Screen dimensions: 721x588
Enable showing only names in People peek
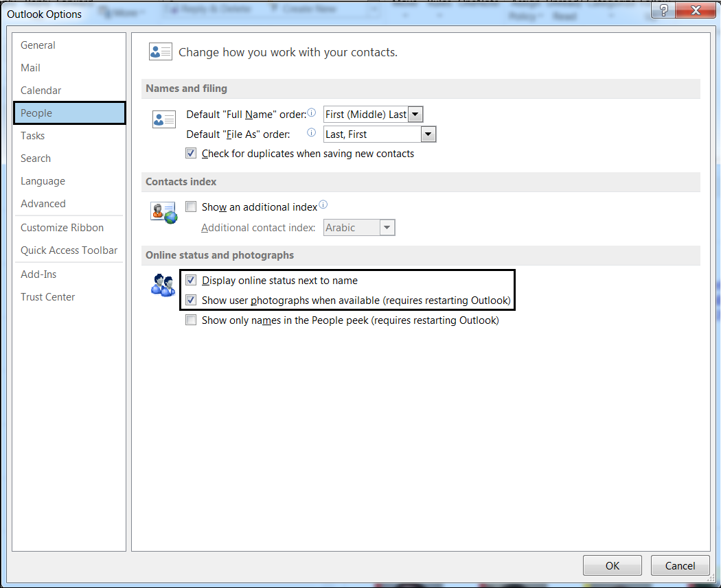click(x=191, y=320)
